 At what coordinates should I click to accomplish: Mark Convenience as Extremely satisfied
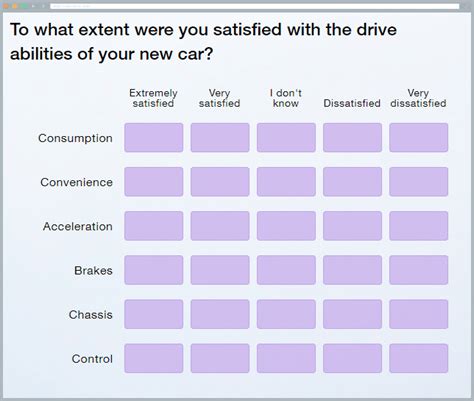(154, 182)
